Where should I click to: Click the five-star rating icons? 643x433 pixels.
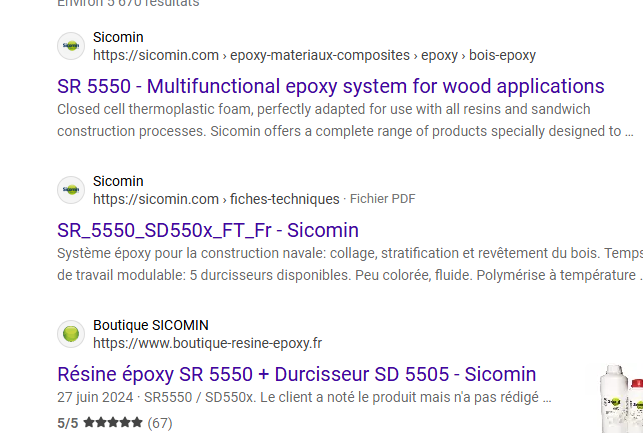click(x=112, y=423)
